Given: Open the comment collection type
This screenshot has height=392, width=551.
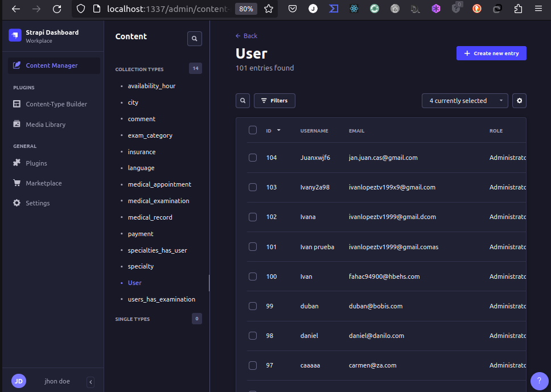Looking at the screenshot, I should point(141,118).
